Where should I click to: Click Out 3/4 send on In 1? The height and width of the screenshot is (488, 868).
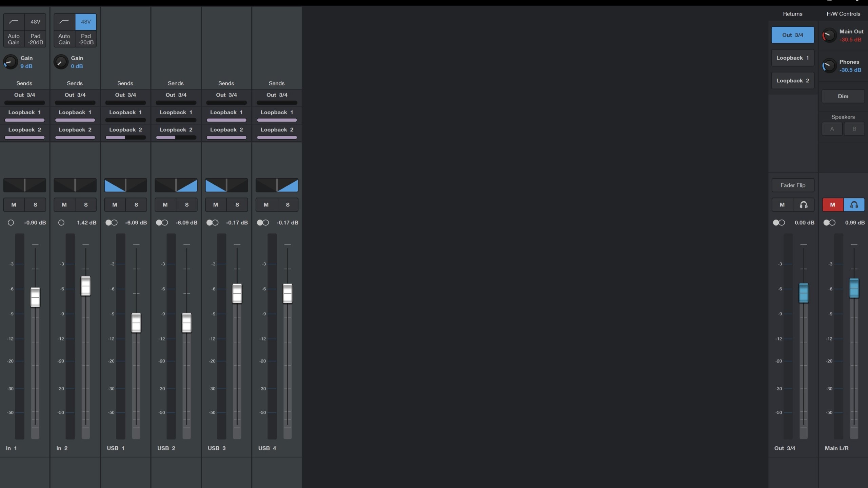[x=24, y=98]
